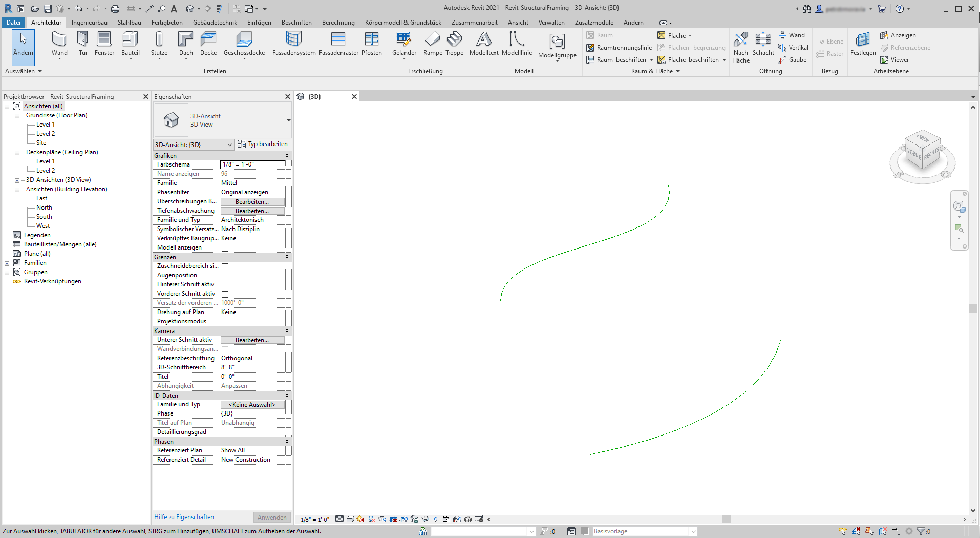Collapse the Grafiken section in Eigenschaften
The height and width of the screenshot is (538, 980).
(287, 155)
